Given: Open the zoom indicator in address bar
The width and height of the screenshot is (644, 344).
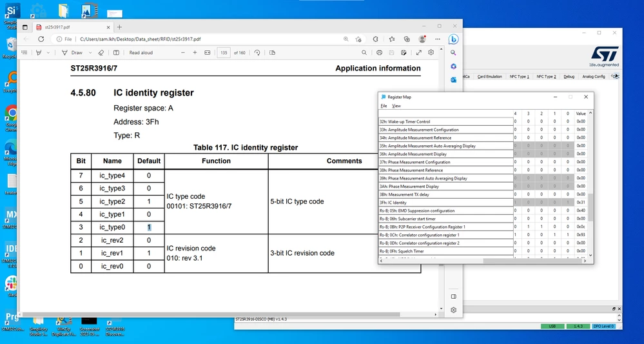Looking at the screenshot, I should [x=346, y=39].
